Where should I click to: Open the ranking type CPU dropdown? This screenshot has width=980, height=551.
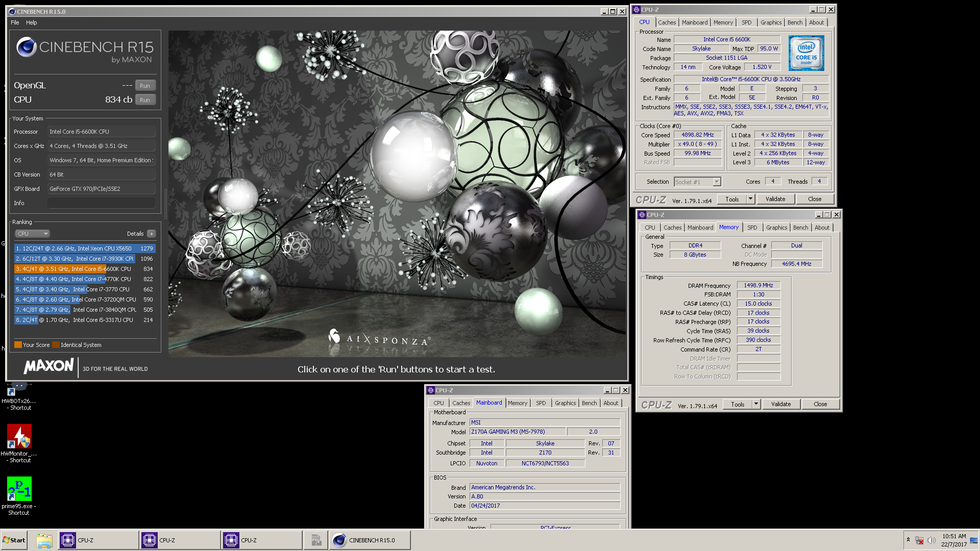pos(32,234)
